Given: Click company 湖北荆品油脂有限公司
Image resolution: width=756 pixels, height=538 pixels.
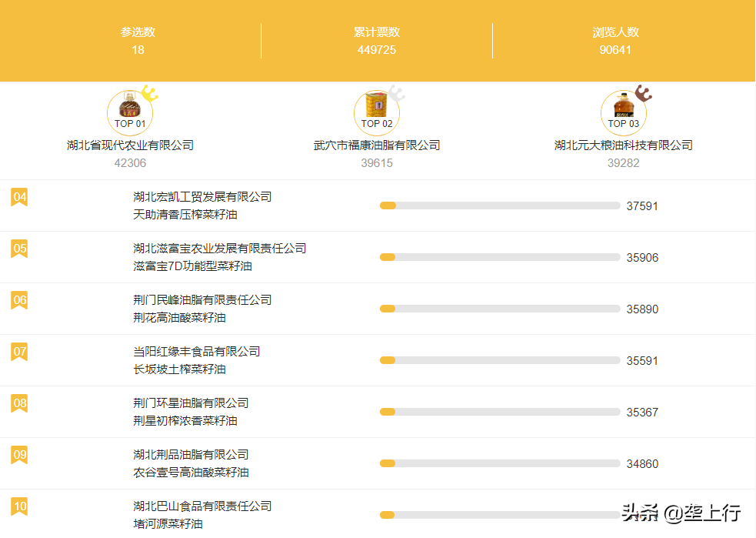Looking at the screenshot, I should pos(191,455).
